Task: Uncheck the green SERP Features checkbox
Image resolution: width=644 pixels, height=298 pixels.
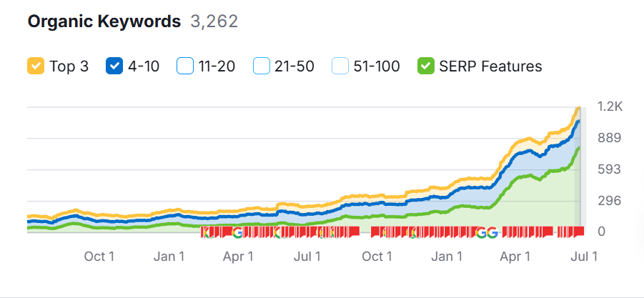Action: tap(426, 66)
